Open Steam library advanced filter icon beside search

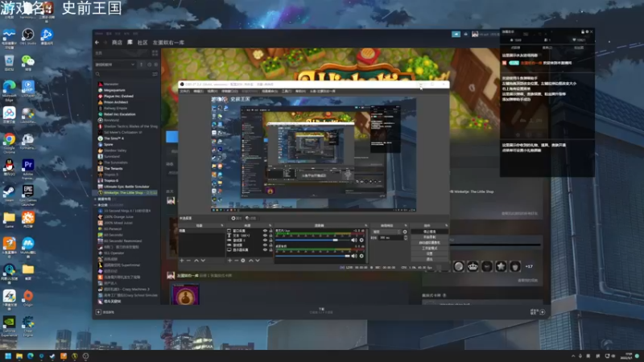coord(155,74)
